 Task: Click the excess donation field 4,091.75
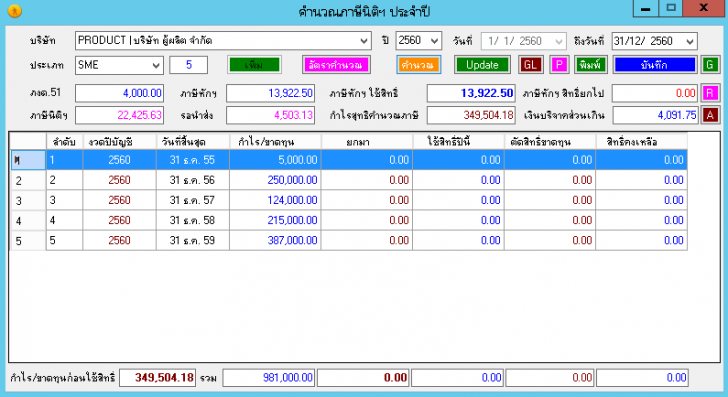click(x=655, y=115)
